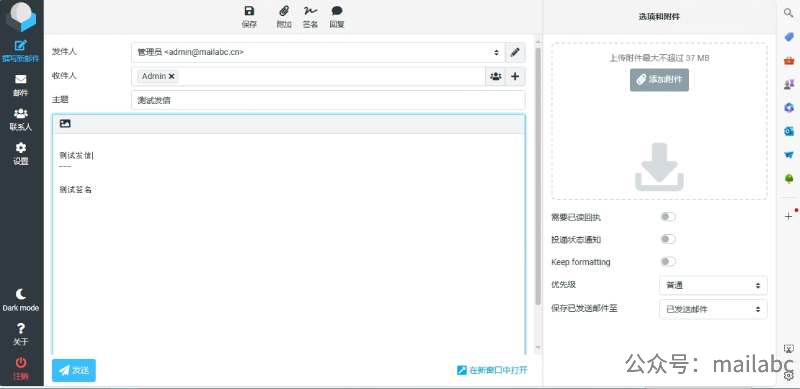Click the green tree icon in browser sidebar
800x389 pixels.
pos(789,178)
